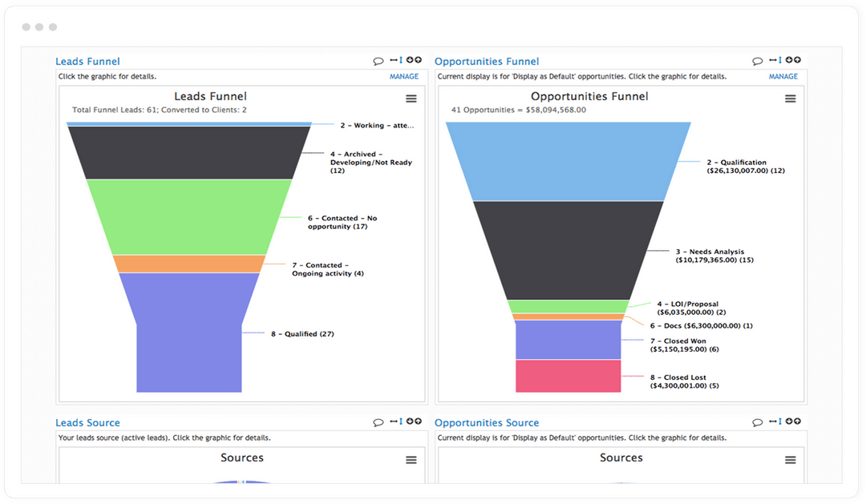Click the dark Archived segment in Leads Funnel

pyautogui.click(x=189, y=153)
